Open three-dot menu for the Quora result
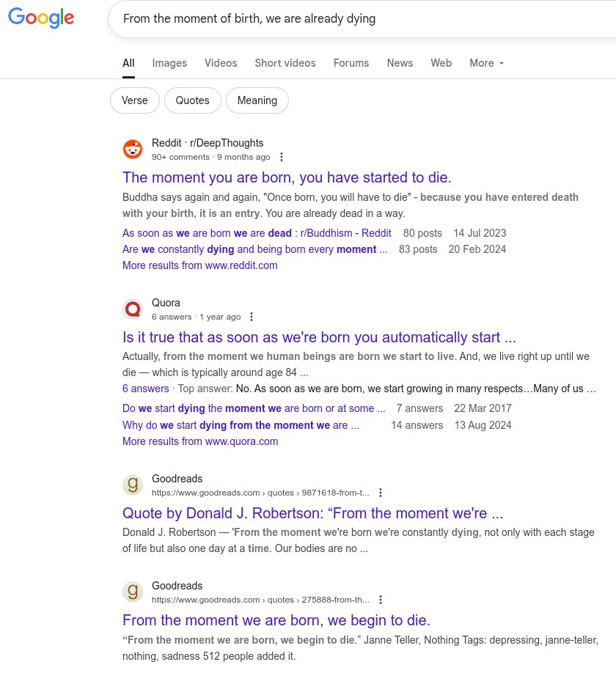 [252, 317]
